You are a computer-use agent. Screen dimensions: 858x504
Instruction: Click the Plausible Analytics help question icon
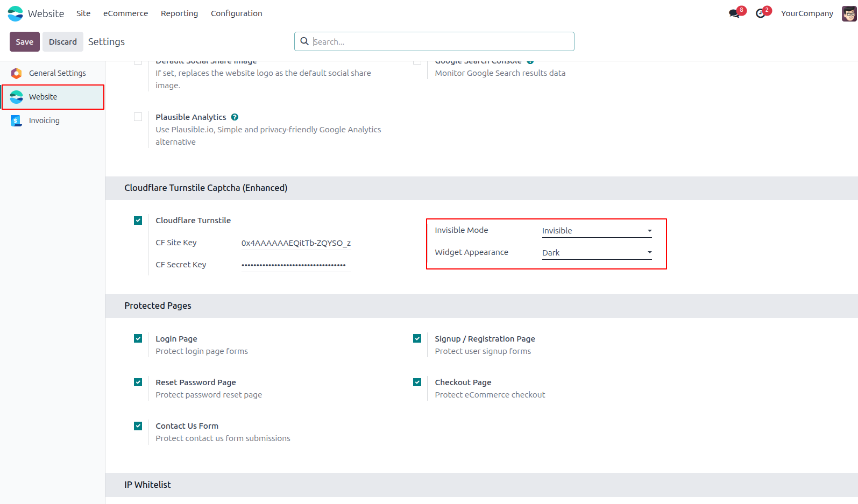(x=235, y=117)
